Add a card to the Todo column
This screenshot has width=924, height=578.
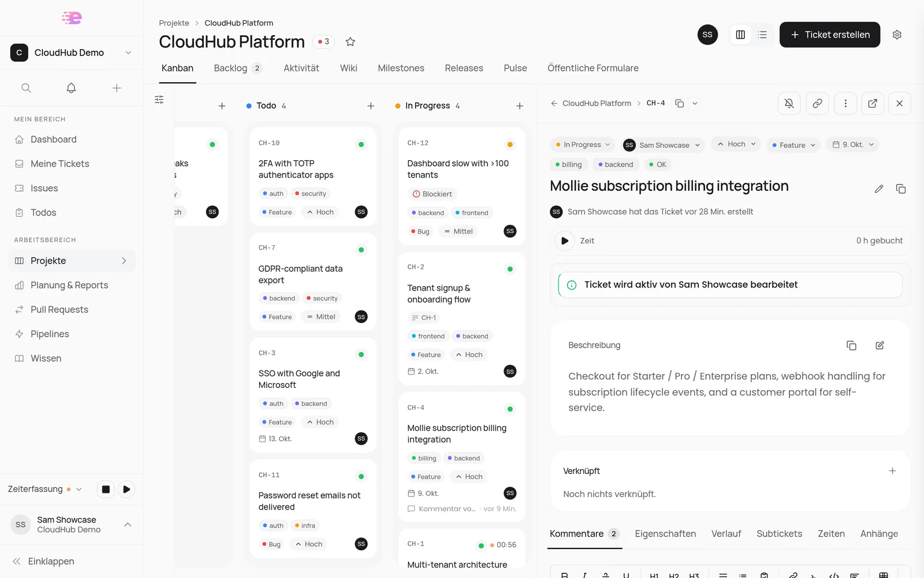(371, 106)
